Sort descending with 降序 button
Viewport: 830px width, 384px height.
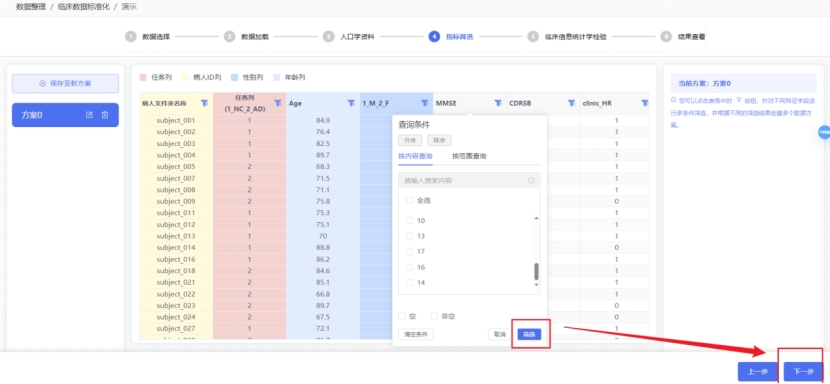click(x=439, y=140)
